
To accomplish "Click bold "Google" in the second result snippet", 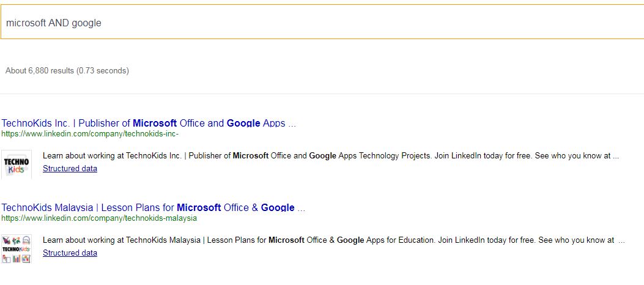I will pyautogui.click(x=350, y=240).
